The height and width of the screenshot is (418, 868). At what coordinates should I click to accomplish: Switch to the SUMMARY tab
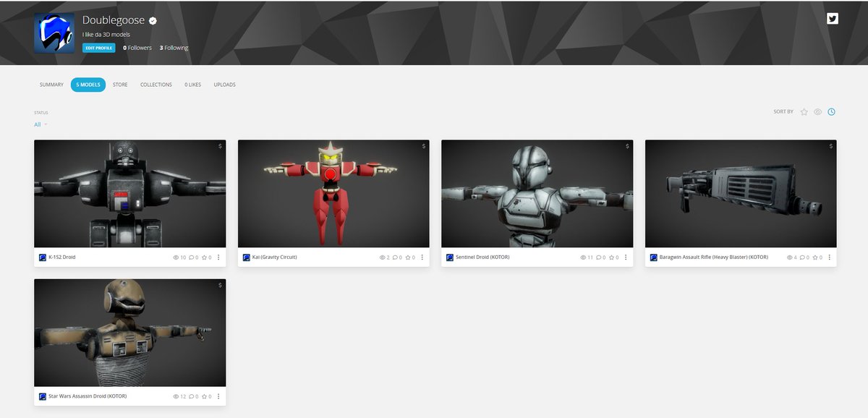coord(51,85)
